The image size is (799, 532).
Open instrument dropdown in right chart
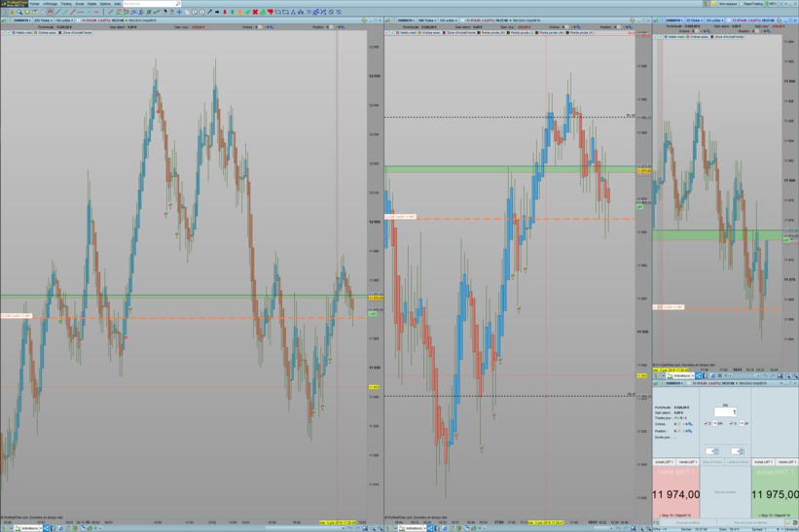[673, 20]
